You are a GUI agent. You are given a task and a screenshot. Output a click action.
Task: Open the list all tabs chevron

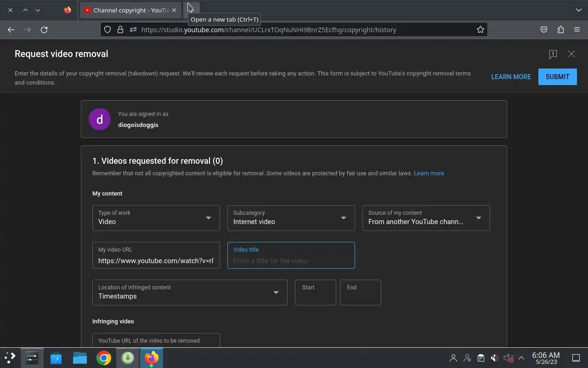[579, 10]
